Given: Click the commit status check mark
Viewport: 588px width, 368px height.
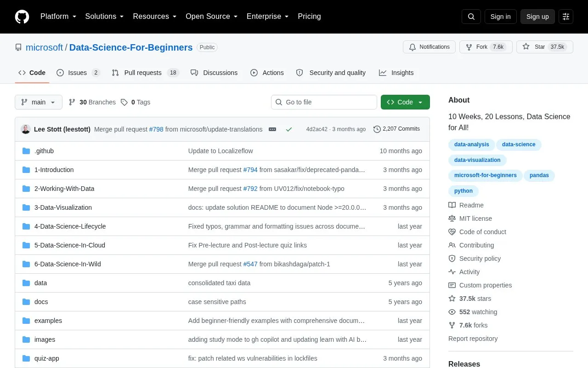Looking at the screenshot, I should pos(289,129).
